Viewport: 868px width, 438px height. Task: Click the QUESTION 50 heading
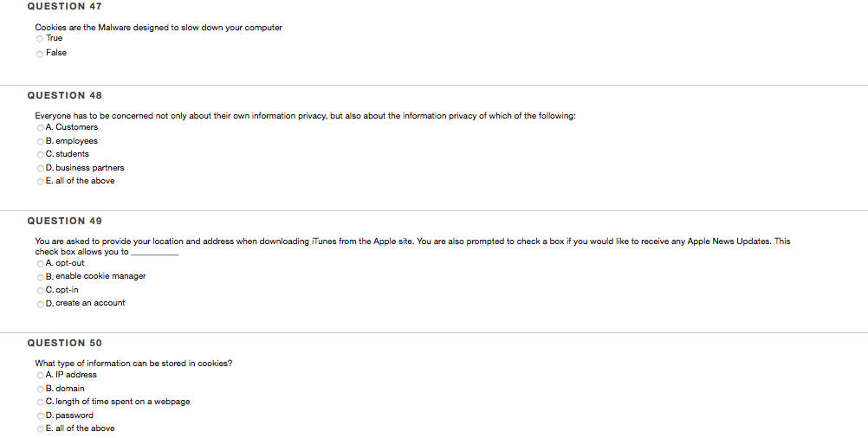point(65,343)
